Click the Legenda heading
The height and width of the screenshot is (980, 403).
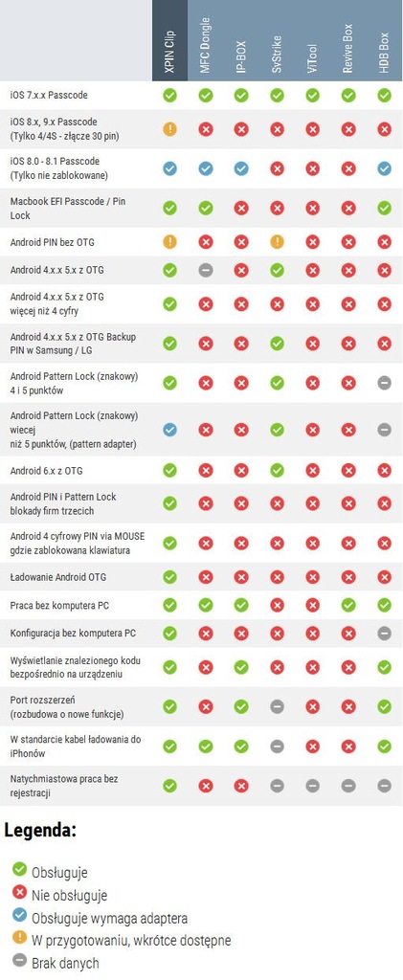(x=40, y=831)
